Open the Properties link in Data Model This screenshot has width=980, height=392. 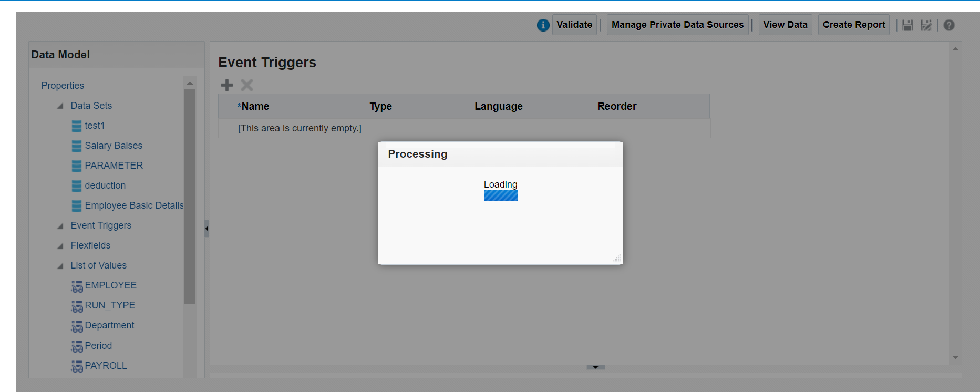[x=63, y=86]
